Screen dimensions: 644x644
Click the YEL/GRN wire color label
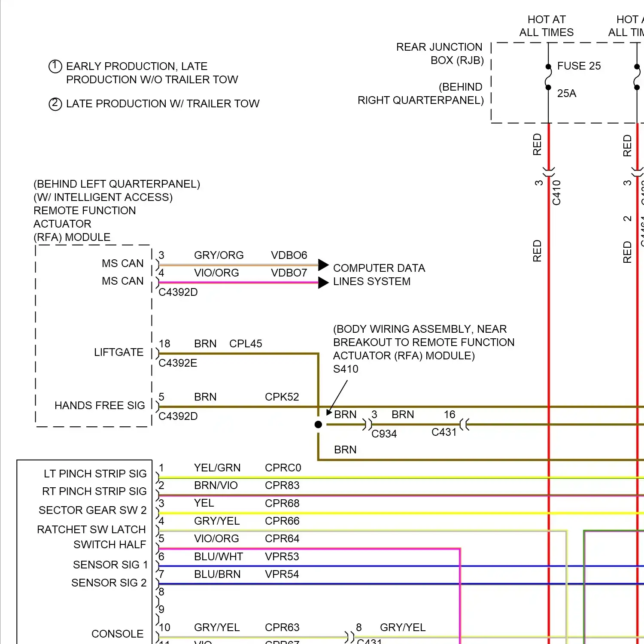[217, 468]
